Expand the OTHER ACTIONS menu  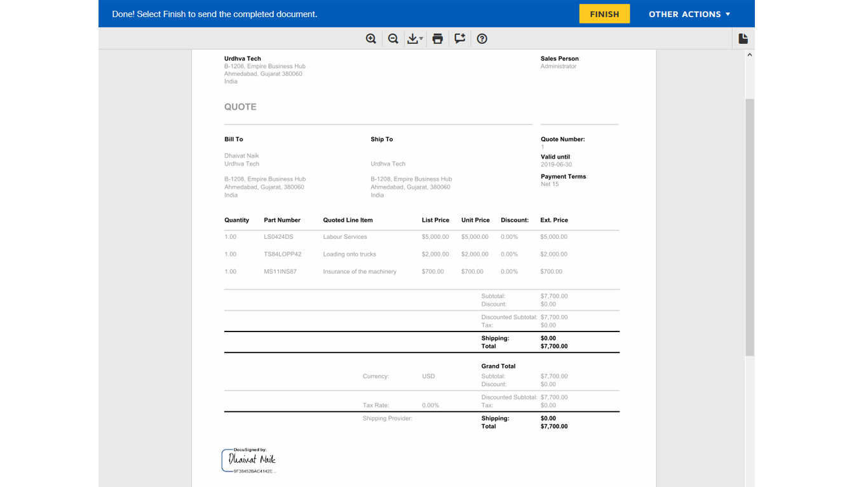689,14
